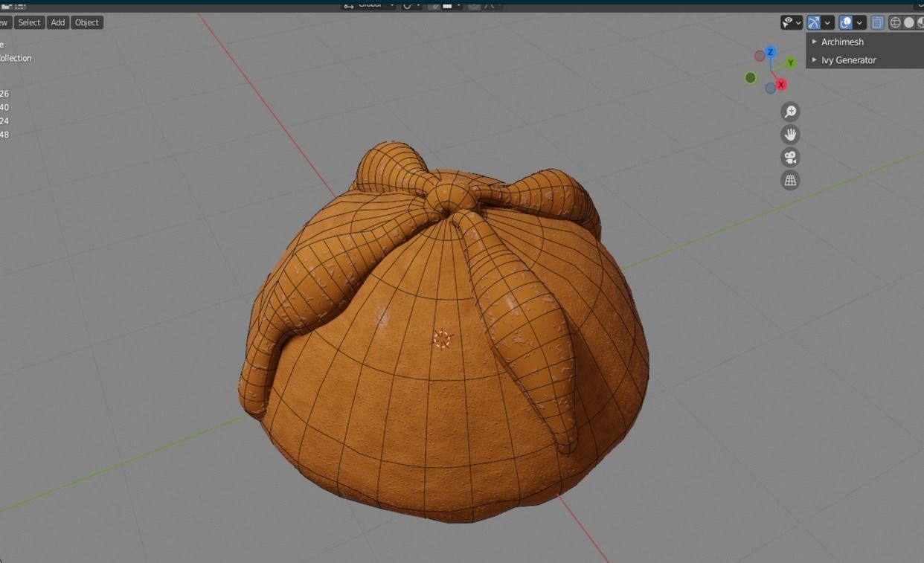Click the 3D cursor on the model
This screenshot has width=924, height=563.
(x=441, y=340)
